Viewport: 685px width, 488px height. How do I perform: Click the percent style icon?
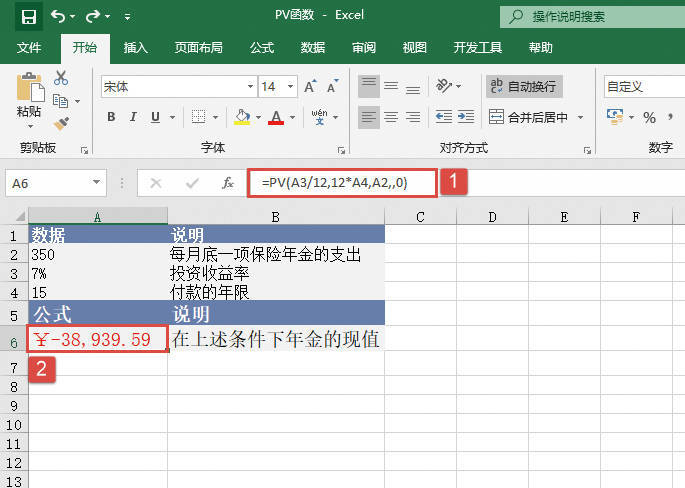(649, 118)
